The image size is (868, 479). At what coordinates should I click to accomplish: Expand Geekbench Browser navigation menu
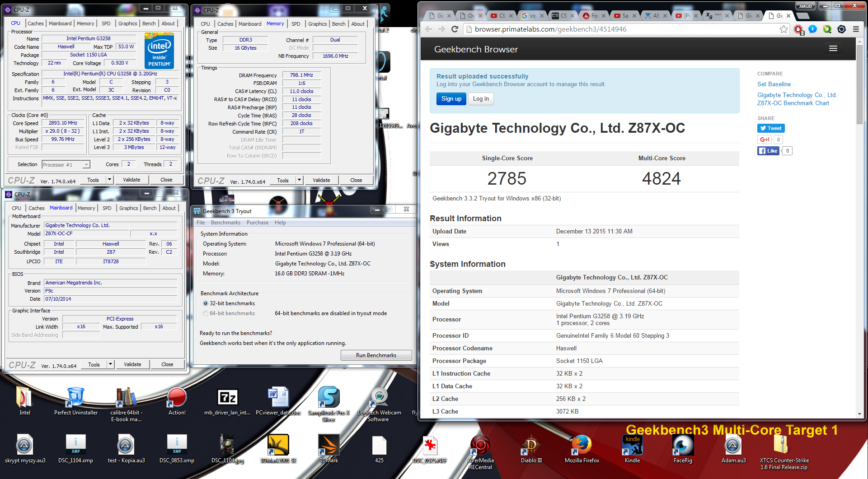(x=833, y=49)
